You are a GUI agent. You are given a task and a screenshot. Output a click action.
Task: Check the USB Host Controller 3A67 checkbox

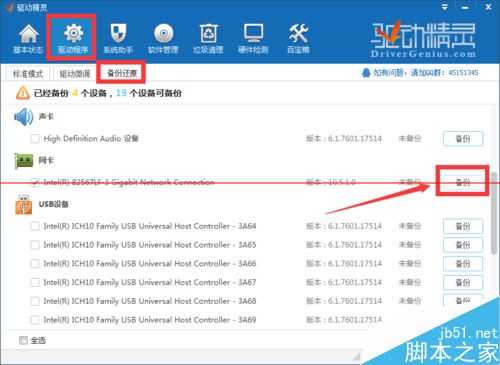(x=35, y=282)
